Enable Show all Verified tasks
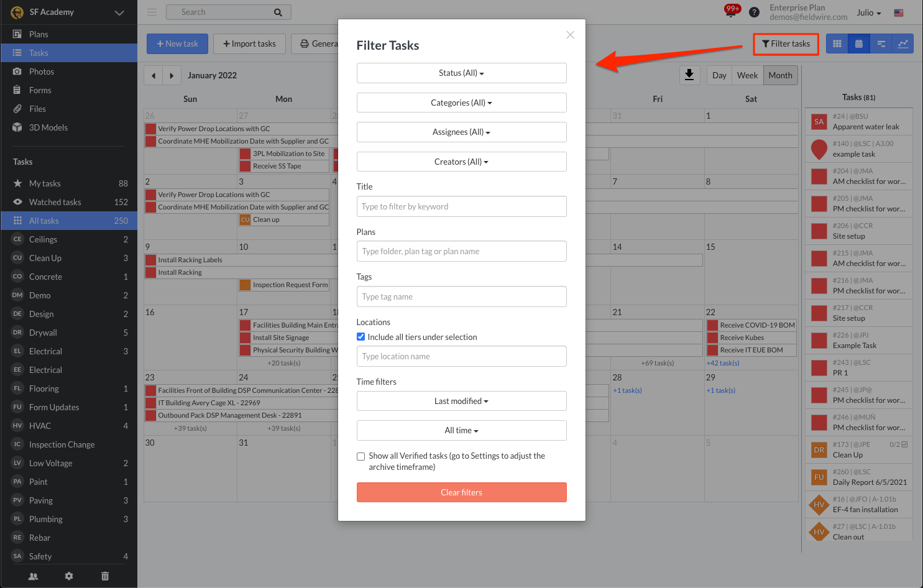 [x=360, y=456]
